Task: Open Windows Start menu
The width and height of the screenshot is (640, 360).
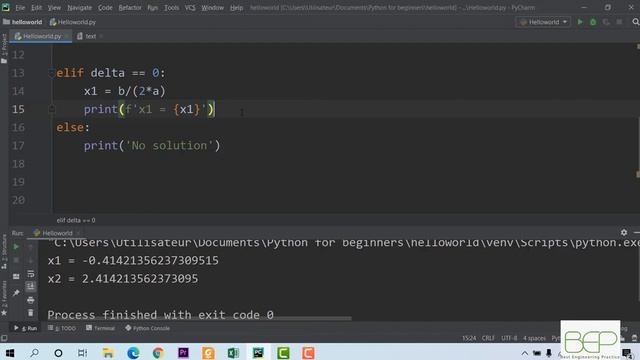Action: coord(10,353)
